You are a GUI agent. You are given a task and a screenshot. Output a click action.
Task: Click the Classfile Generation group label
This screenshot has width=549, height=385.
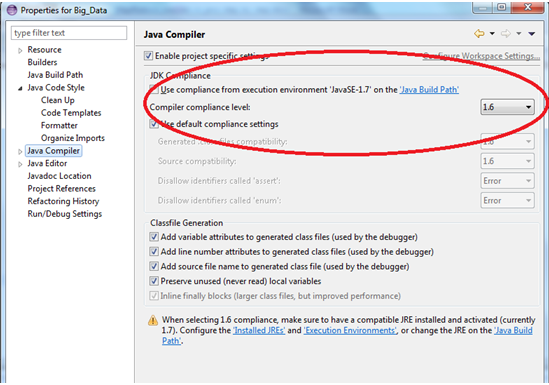point(187,223)
